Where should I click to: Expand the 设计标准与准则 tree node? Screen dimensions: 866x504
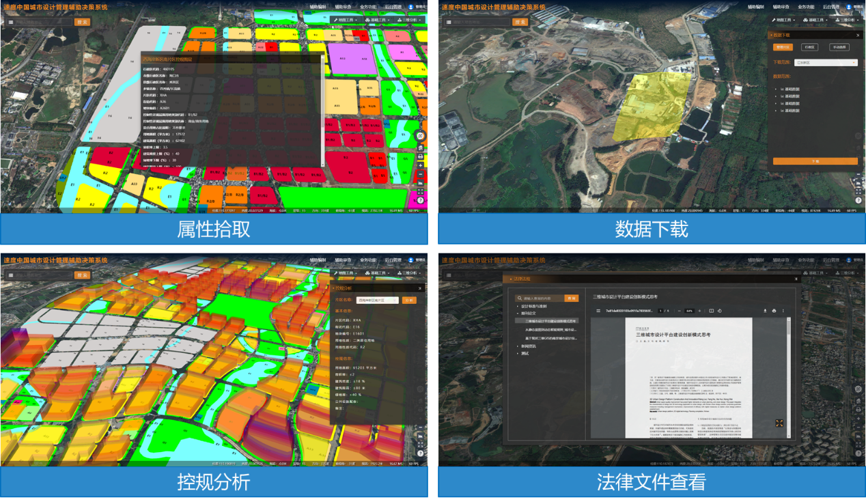pyautogui.click(x=518, y=307)
